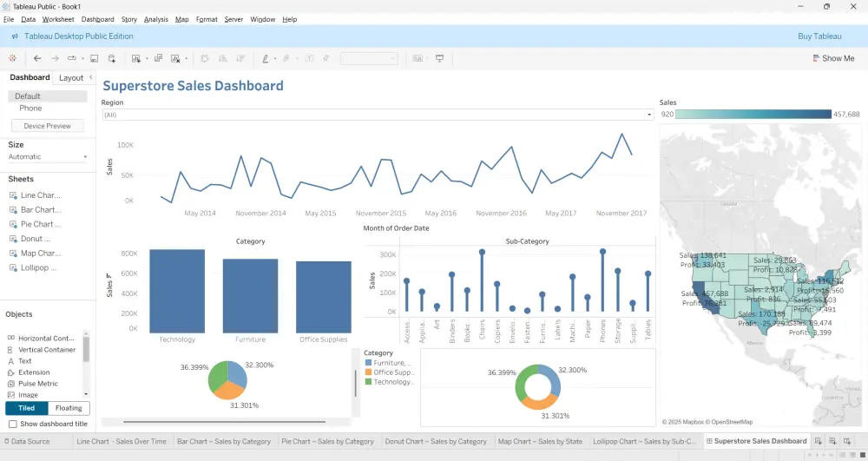
Task: Click the Tableau start page logo icon
Action: coord(12,58)
